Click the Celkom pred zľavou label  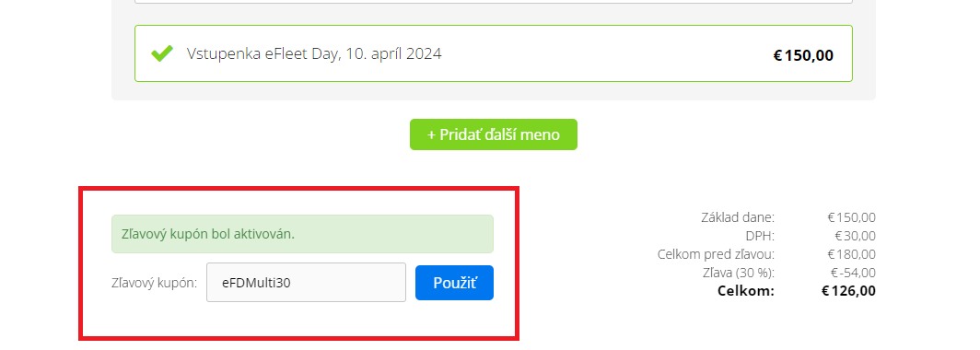point(717,254)
